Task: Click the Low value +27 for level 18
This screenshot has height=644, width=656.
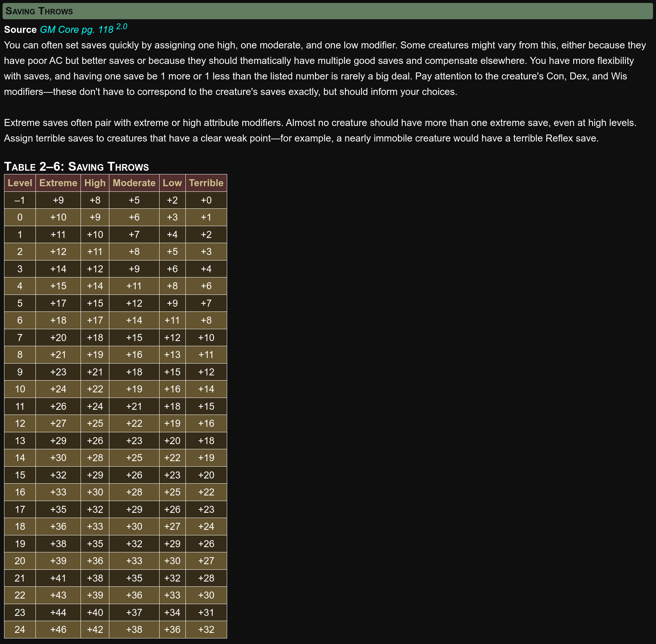Action: tap(172, 527)
